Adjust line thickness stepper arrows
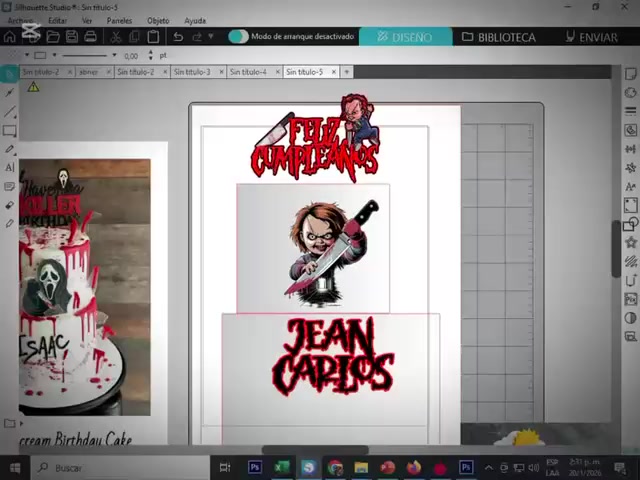Image resolution: width=640 pixels, height=480 pixels. (x=151, y=55)
